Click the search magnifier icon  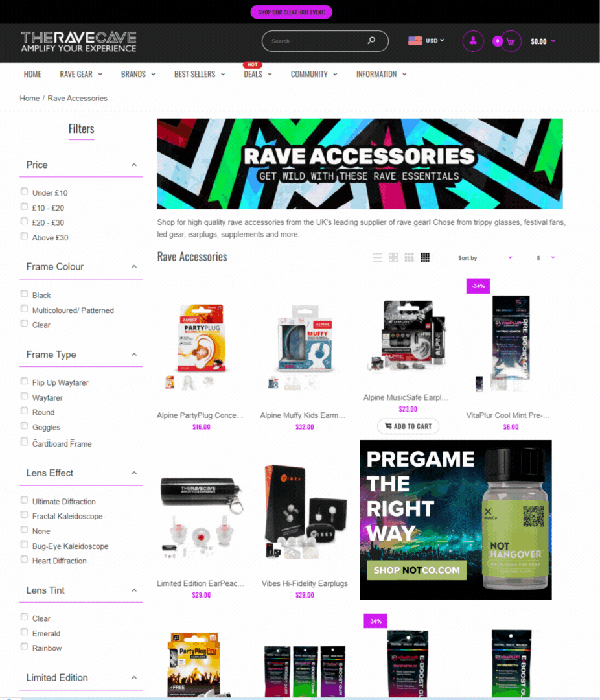pos(371,41)
